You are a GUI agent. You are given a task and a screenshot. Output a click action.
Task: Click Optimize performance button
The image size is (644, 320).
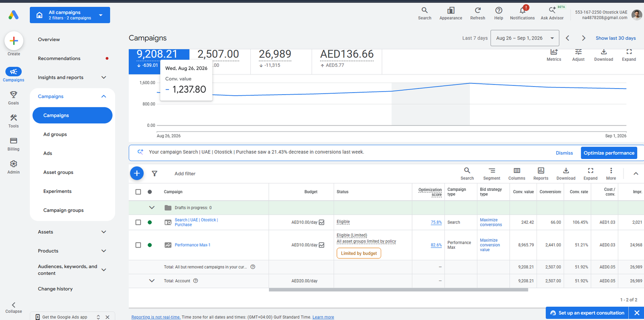[609, 153]
